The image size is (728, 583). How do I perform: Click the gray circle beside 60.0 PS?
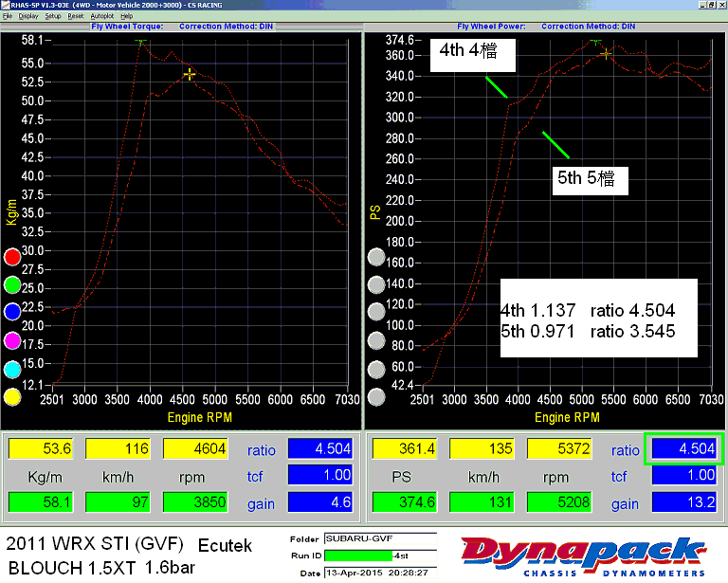click(x=376, y=370)
